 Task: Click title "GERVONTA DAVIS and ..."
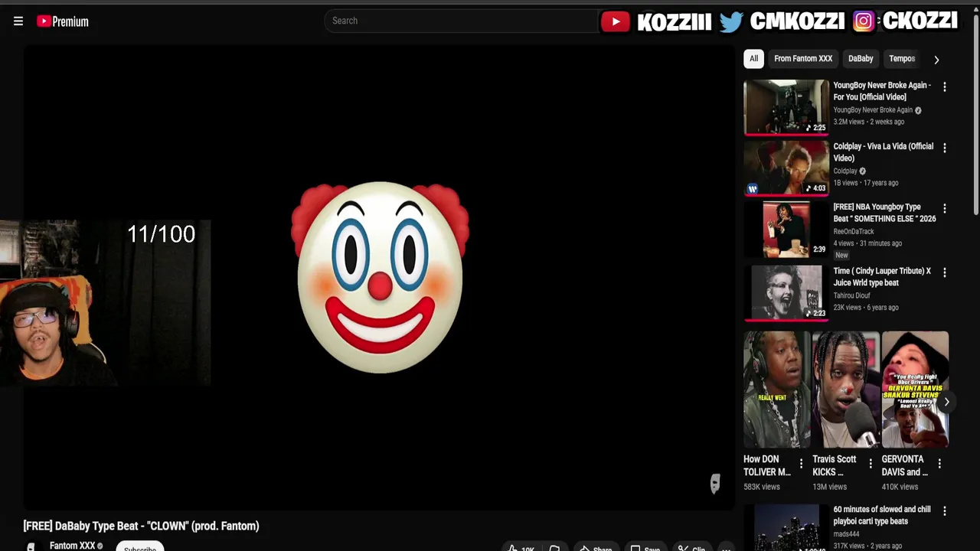point(904,465)
